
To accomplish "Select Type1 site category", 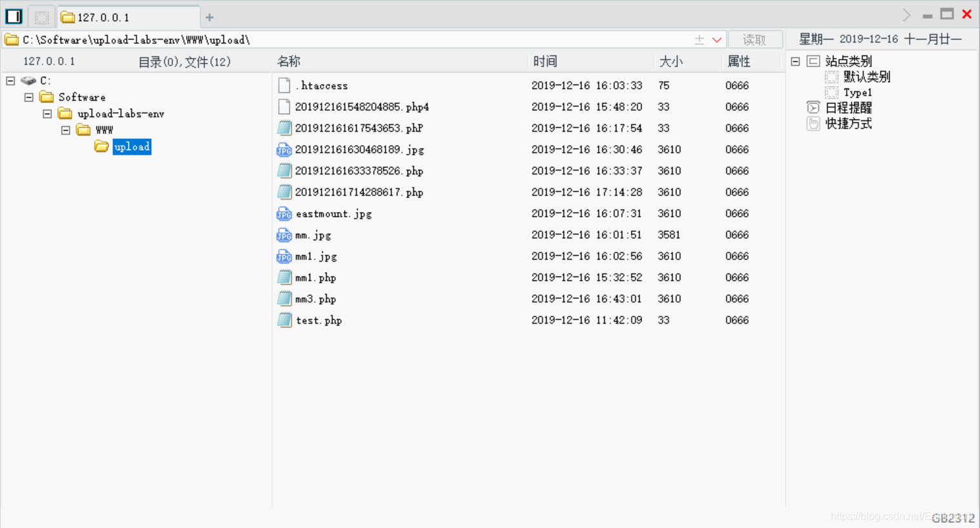I will 858,92.
